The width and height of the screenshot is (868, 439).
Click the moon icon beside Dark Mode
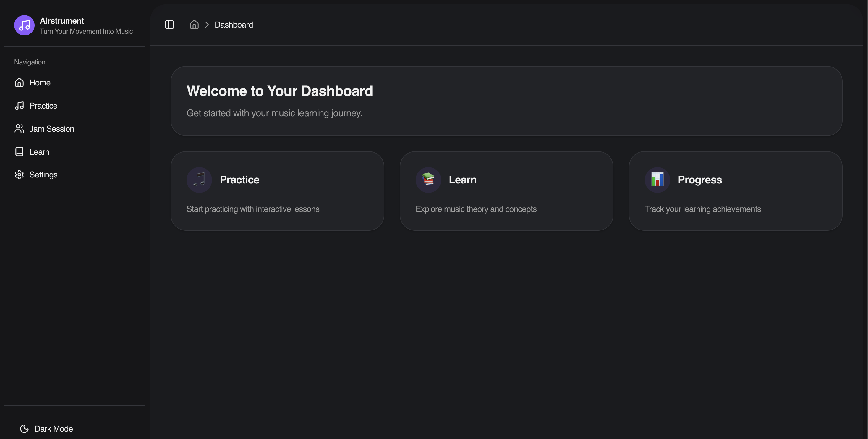click(x=24, y=429)
